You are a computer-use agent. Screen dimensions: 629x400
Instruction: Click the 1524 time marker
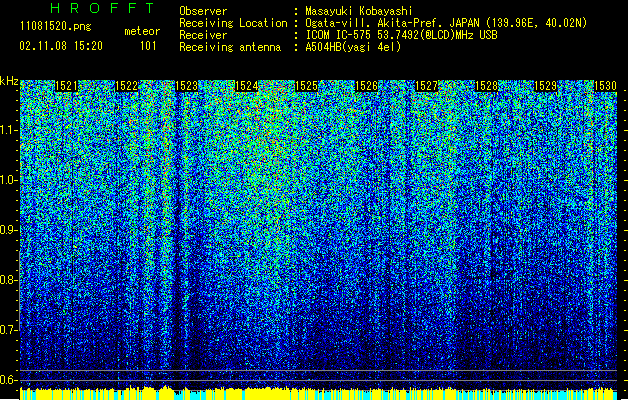coord(246,86)
